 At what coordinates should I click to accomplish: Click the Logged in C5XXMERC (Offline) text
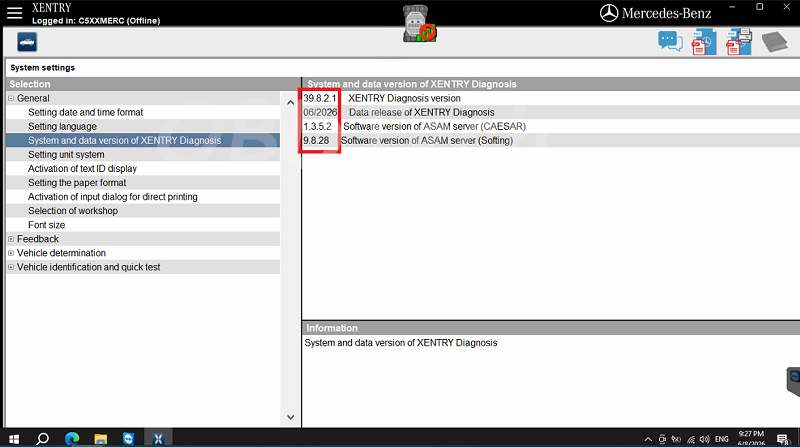coord(96,21)
